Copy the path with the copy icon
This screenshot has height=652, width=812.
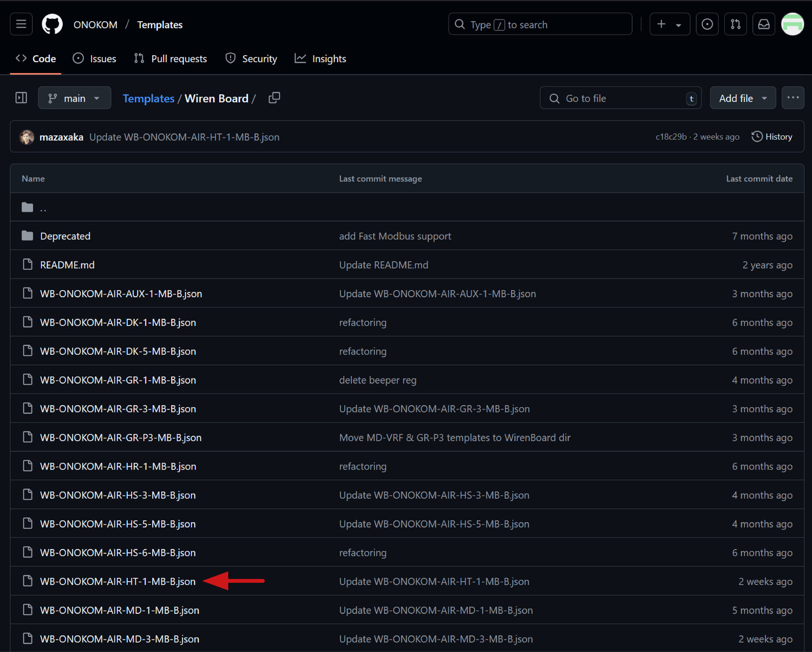[x=274, y=98]
